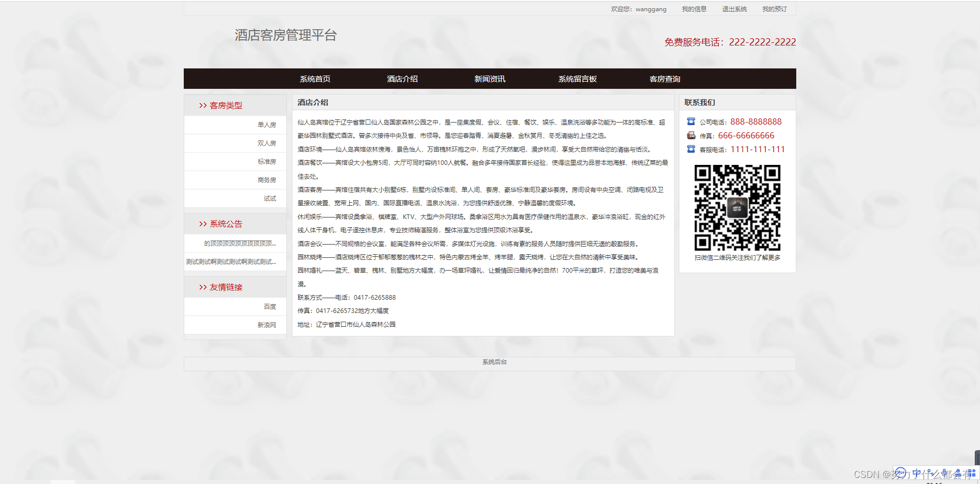Select the 双人房 room type

267,143
